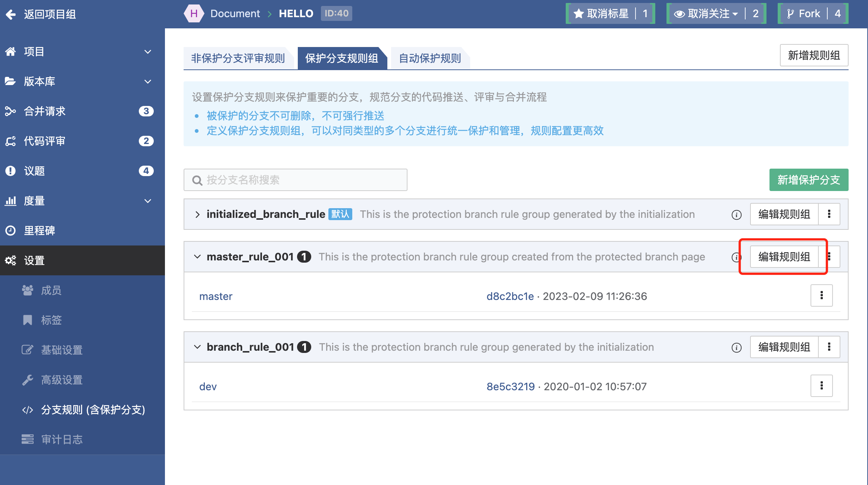
Task: Click the H project avatar icon
Action: tap(194, 13)
